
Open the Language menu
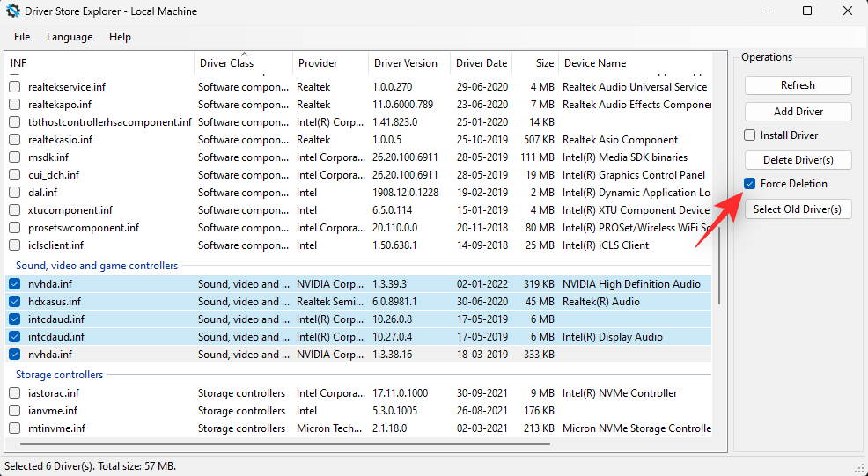click(70, 37)
